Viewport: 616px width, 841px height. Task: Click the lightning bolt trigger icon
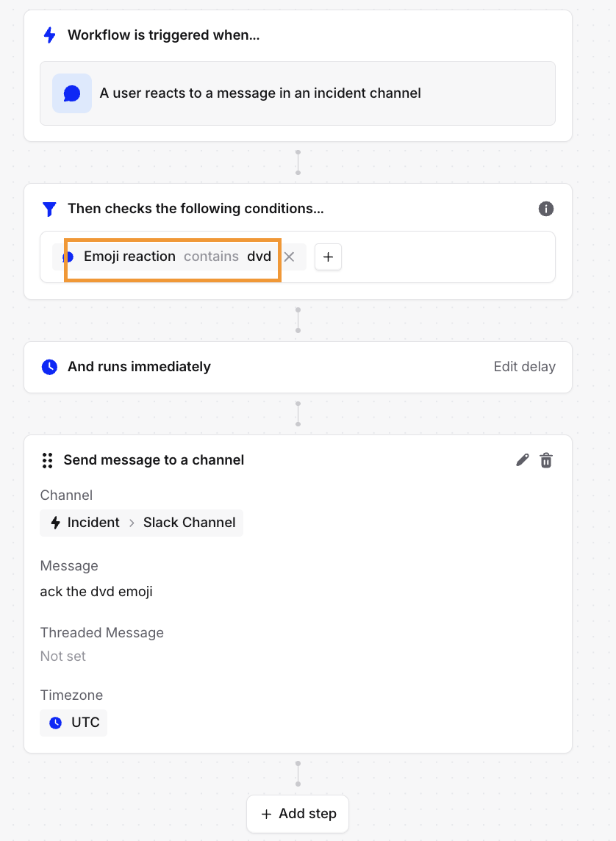[49, 35]
